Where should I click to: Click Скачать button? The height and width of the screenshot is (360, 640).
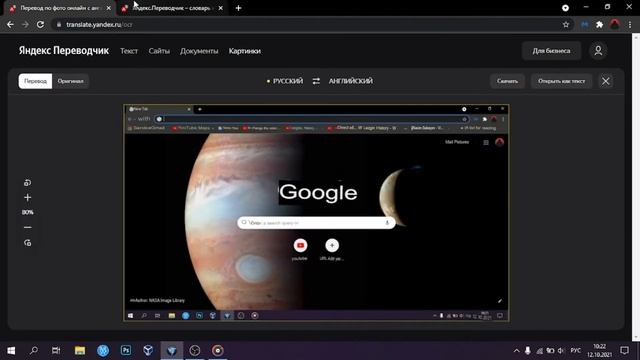pos(507,81)
